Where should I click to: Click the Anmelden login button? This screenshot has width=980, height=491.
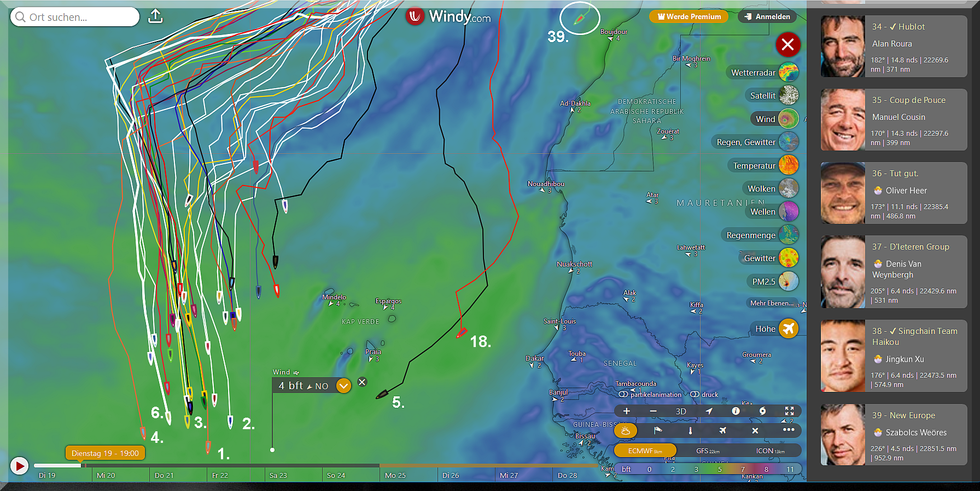click(767, 16)
